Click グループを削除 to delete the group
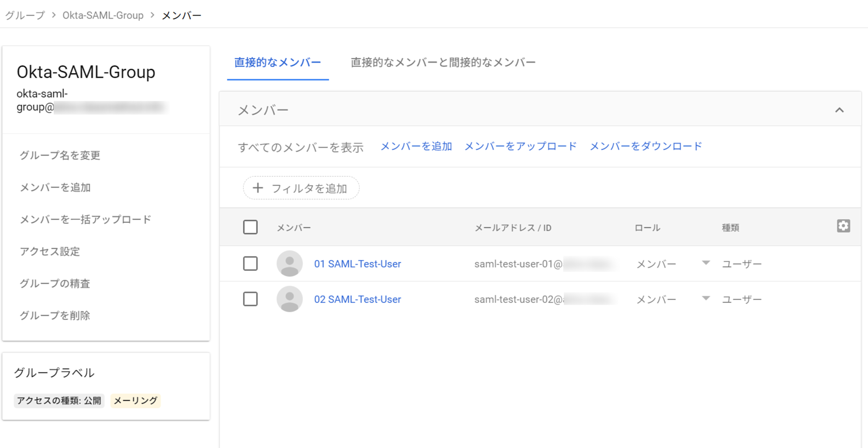The width and height of the screenshot is (868, 448). (55, 316)
